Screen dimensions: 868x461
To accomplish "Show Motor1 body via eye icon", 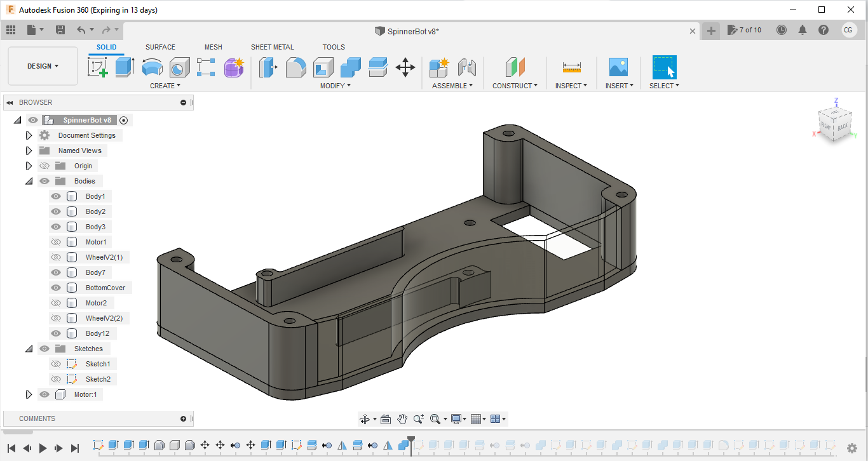I will [x=56, y=242].
